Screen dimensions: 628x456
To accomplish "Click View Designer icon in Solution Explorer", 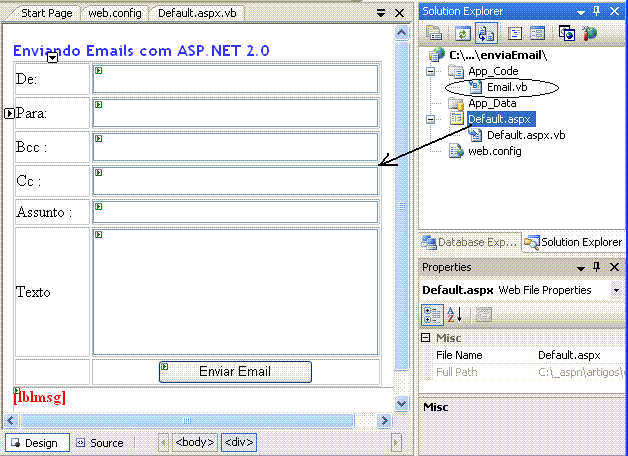I will point(537,34).
